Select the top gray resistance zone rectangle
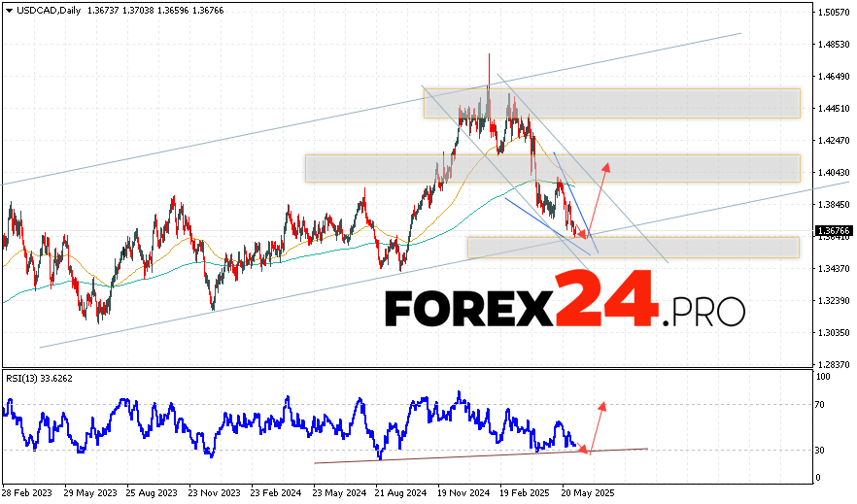The image size is (857, 504). pyautogui.click(x=612, y=103)
